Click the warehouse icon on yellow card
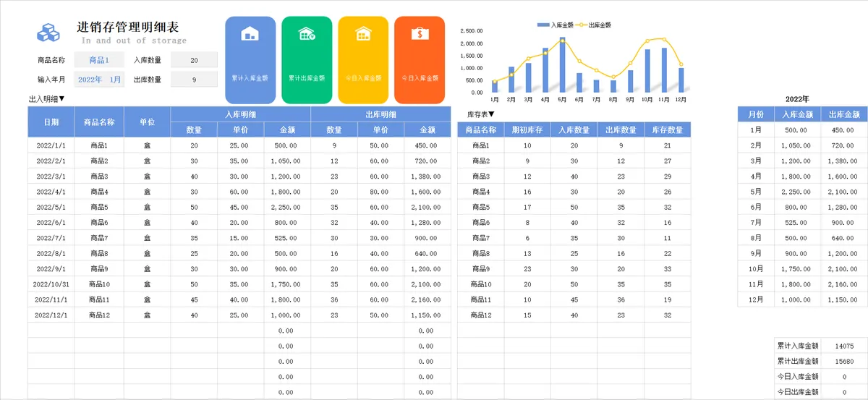Screen dimensions: 868x400 pos(363,33)
